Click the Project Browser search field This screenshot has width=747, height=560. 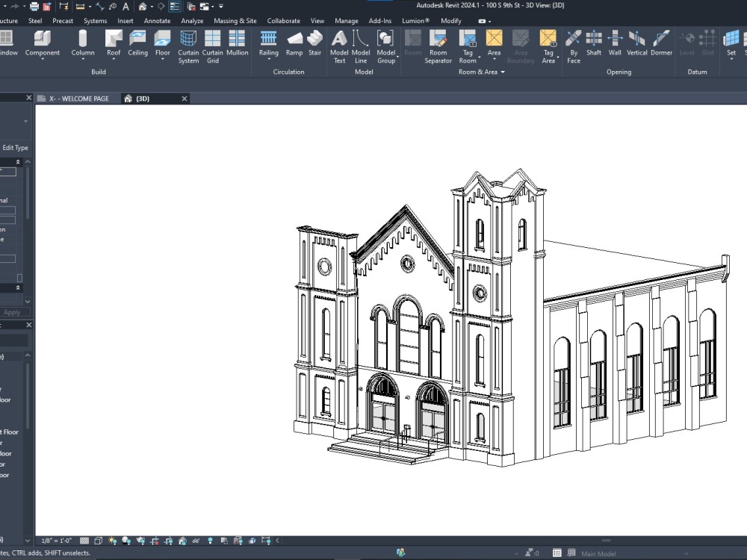point(13,340)
